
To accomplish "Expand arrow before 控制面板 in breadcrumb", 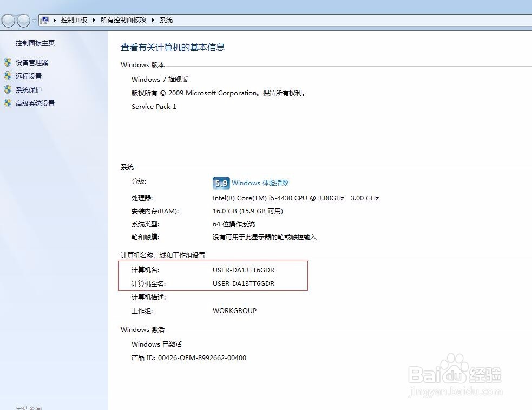I will 55,21.
